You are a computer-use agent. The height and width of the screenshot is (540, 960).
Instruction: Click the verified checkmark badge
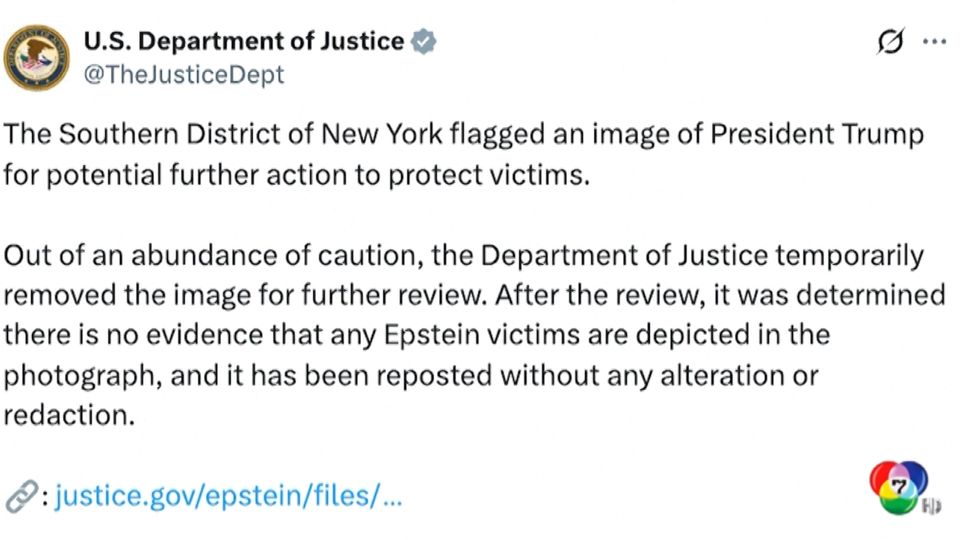click(424, 42)
